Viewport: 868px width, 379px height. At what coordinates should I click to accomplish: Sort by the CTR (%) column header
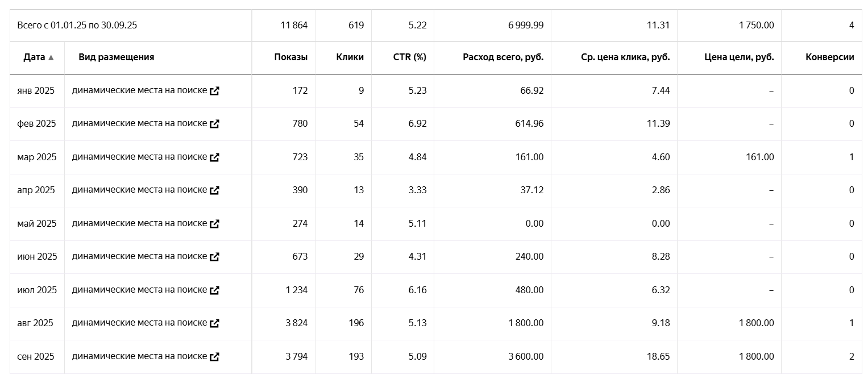[x=409, y=57]
